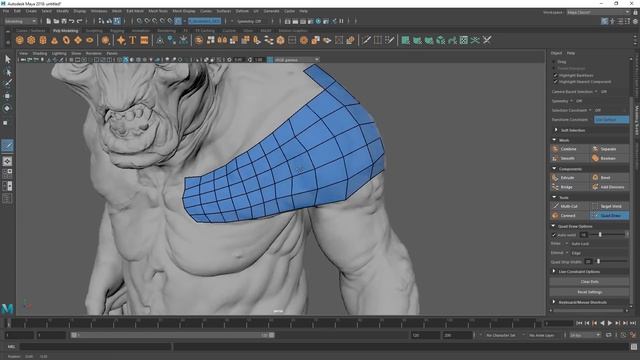This screenshot has width=640, height=360.
Task: Click the polygon Type text shelf icon
Action: click(x=133, y=40)
